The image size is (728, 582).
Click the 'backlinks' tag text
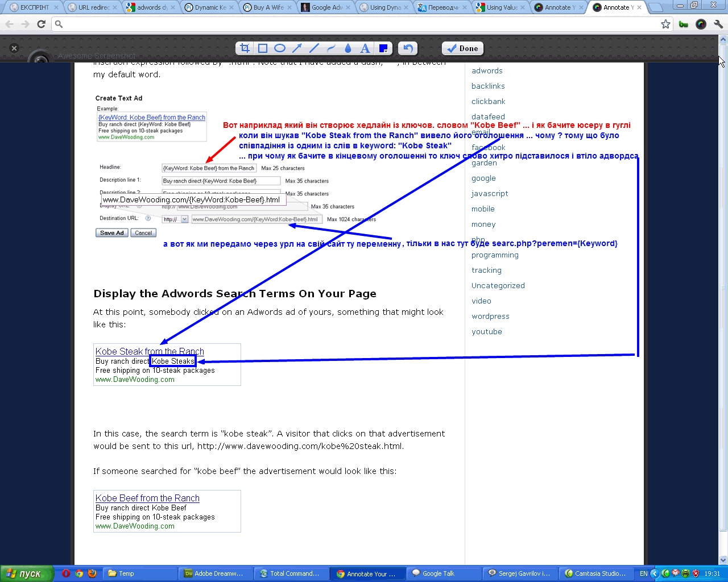488,86
